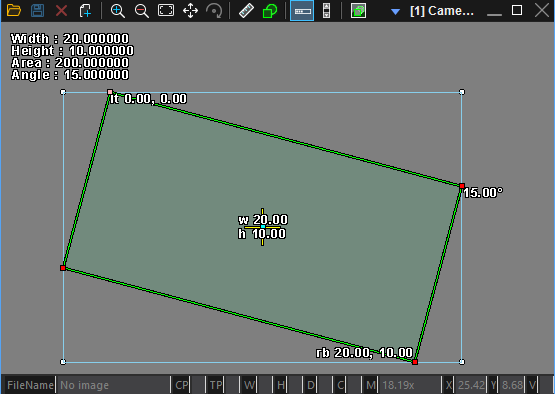Delete using the red X toolbar icon
The width and height of the screenshot is (555, 394).
tap(62, 11)
